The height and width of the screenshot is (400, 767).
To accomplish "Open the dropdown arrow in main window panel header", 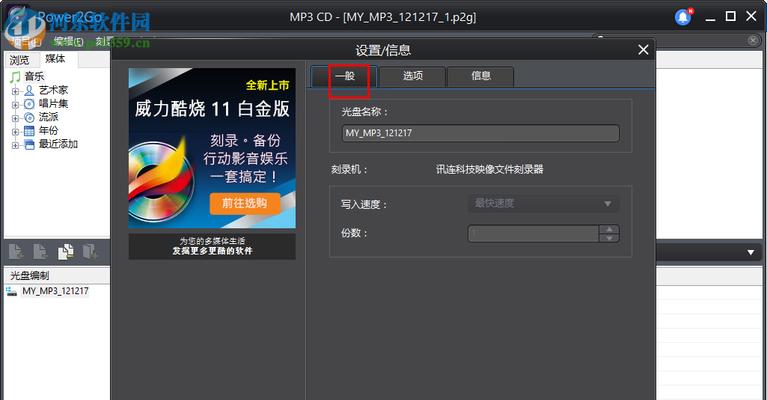I will click(x=750, y=253).
